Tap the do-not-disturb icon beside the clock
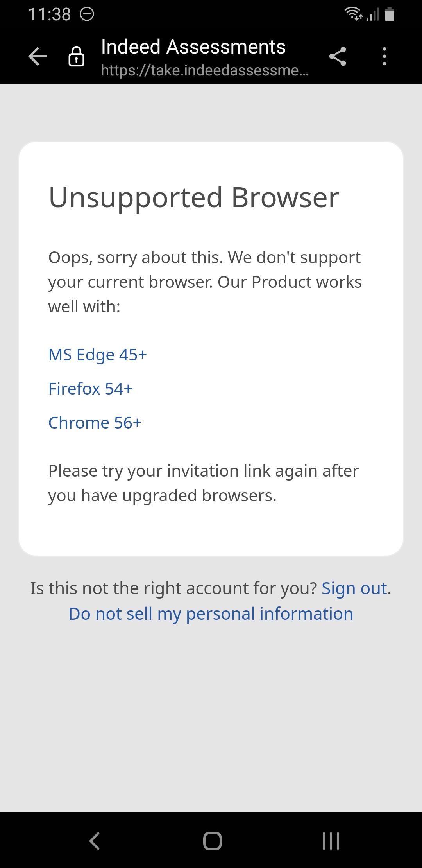The width and height of the screenshot is (422, 868). (x=87, y=14)
